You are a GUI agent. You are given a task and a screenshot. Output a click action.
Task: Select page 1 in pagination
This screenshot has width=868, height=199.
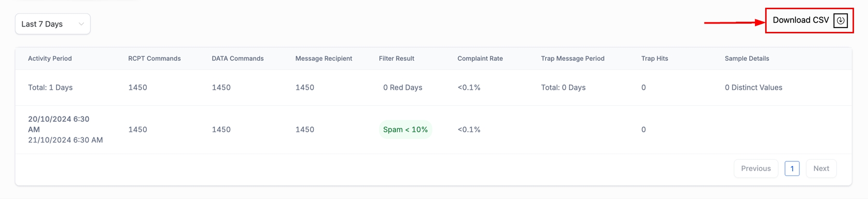coord(792,169)
